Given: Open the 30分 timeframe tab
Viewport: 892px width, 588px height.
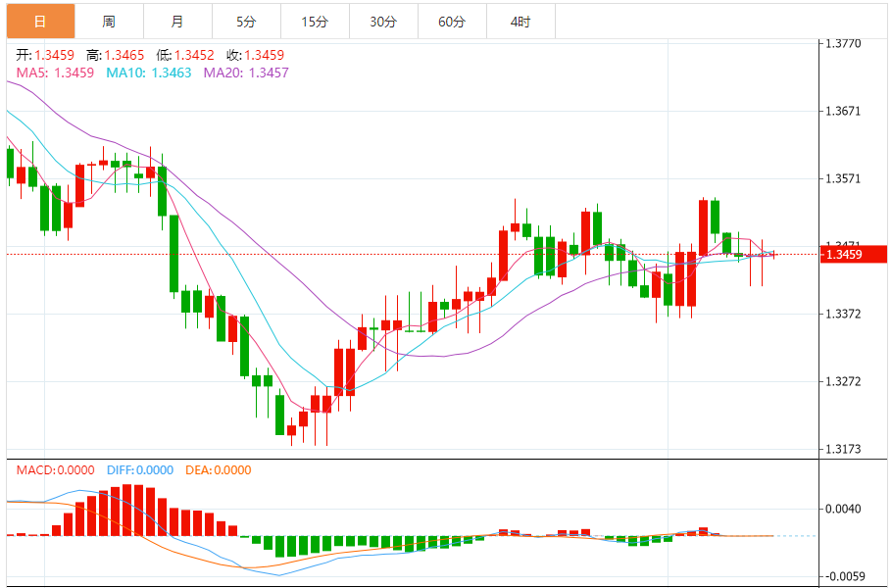Looking at the screenshot, I should pyautogui.click(x=383, y=22).
